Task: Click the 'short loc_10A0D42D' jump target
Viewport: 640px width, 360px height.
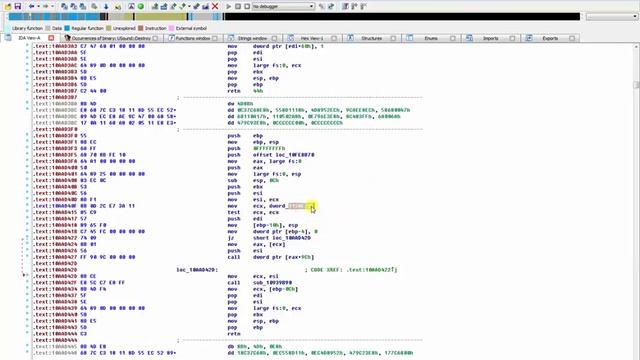Action: 282,238
